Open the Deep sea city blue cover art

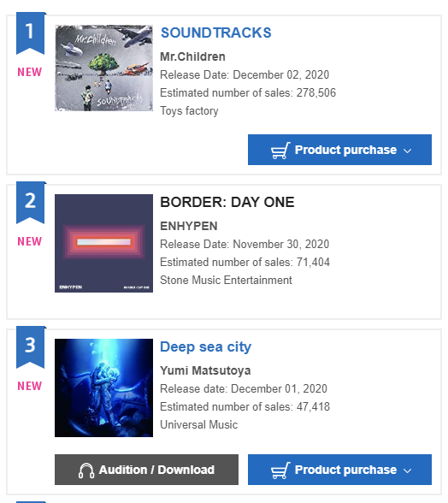pos(104,388)
